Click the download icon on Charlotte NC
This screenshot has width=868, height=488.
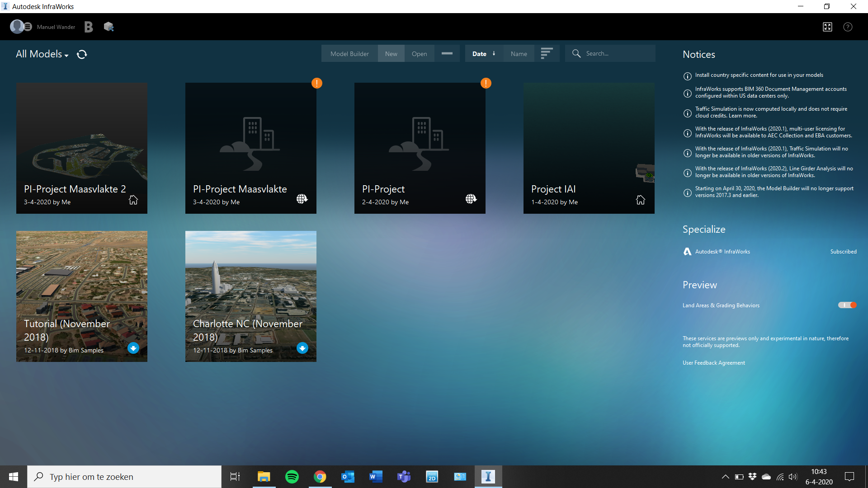(302, 348)
